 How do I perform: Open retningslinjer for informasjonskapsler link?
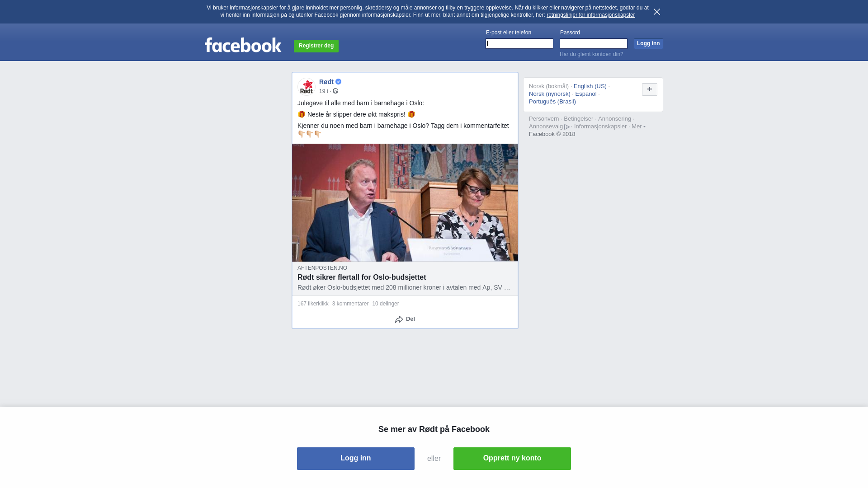(x=590, y=15)
